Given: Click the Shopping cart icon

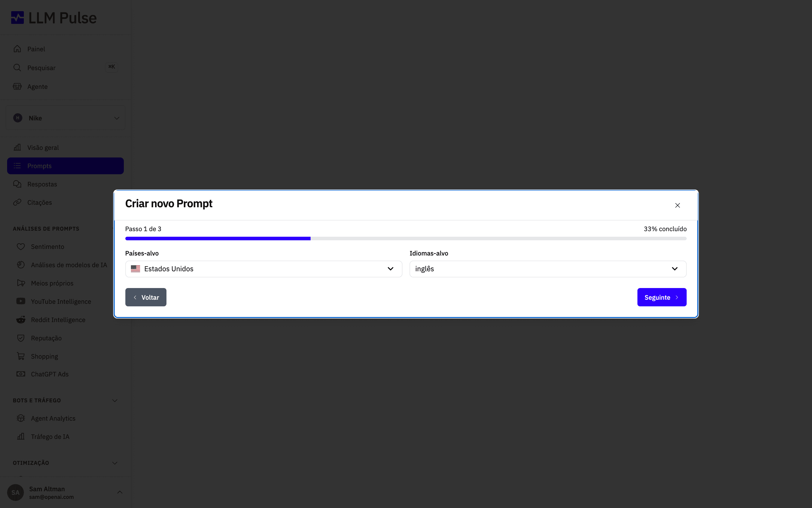Looking at the screenshot, I should (x=21, y=356).
